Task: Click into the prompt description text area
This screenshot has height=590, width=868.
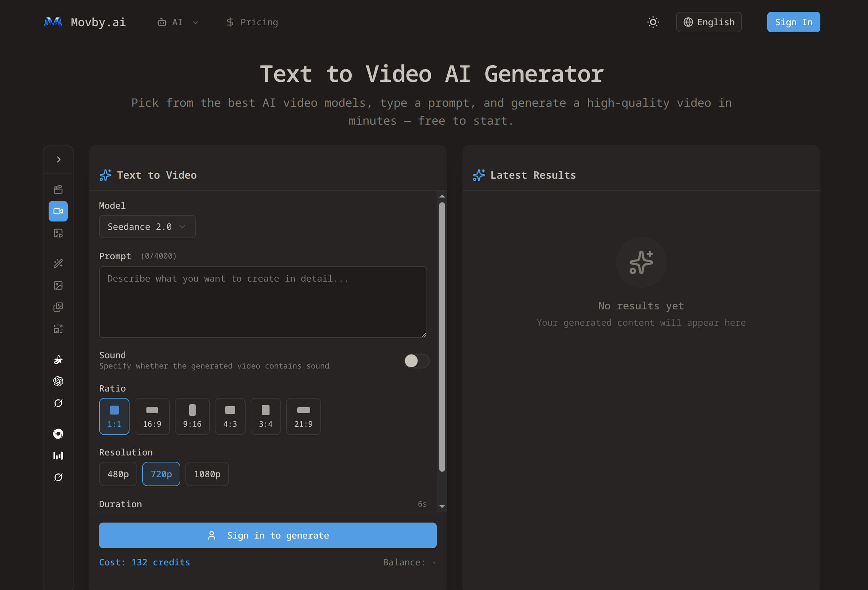Action: coord(263,302)
